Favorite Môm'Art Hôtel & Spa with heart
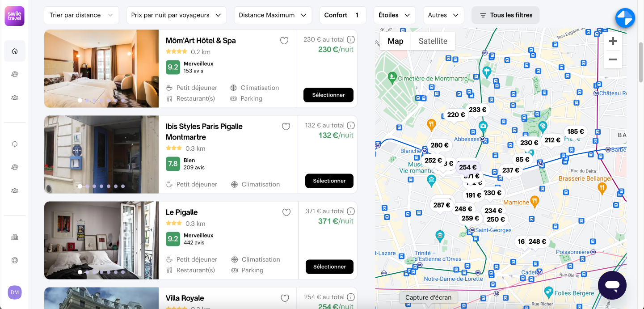This screenshot has width=644, height=309. tap(284, 41)
